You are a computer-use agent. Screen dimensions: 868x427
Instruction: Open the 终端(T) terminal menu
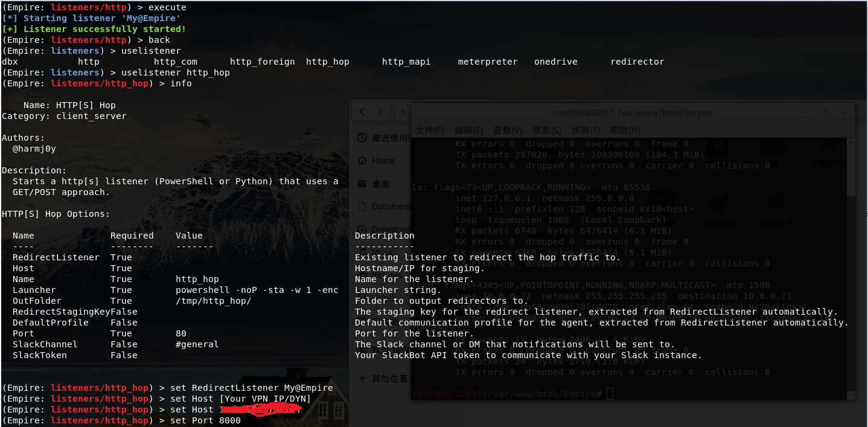click(x=586, y=130)
